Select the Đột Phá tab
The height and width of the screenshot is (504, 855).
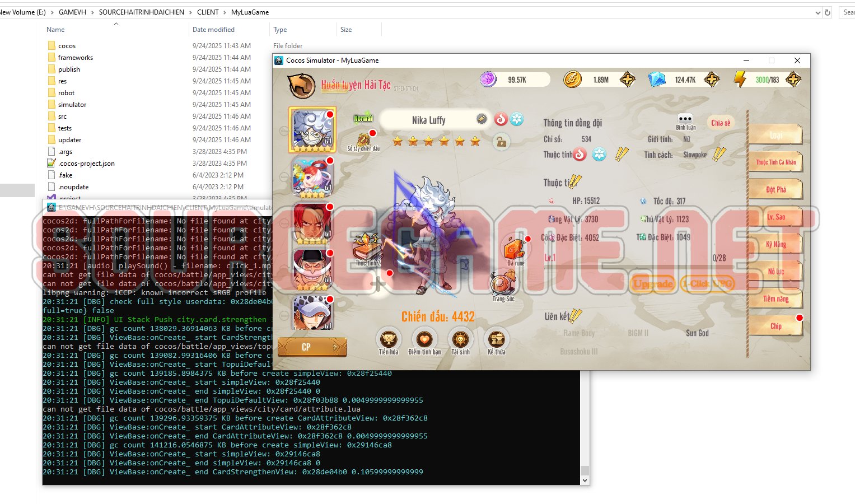[775, 190]
